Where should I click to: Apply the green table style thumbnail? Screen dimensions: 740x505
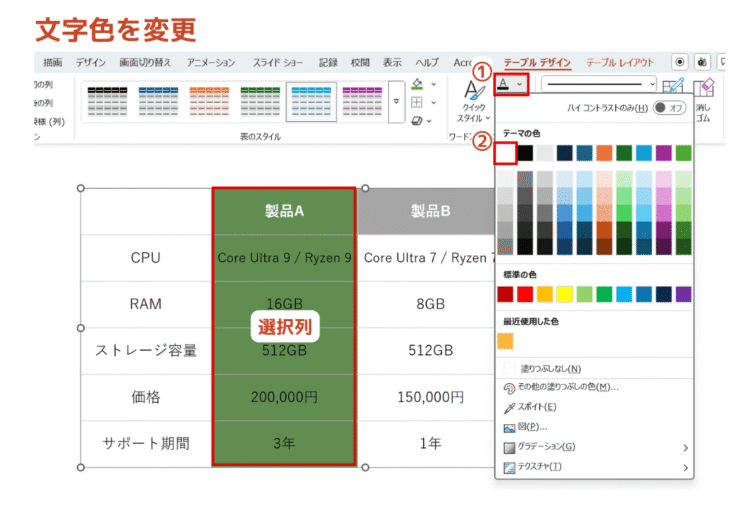pyautogui.click(x=260, y=101)
